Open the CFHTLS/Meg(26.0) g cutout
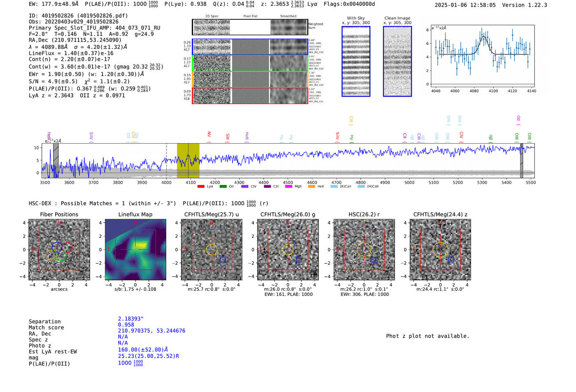The image size is (576, 392). [288, 250]
